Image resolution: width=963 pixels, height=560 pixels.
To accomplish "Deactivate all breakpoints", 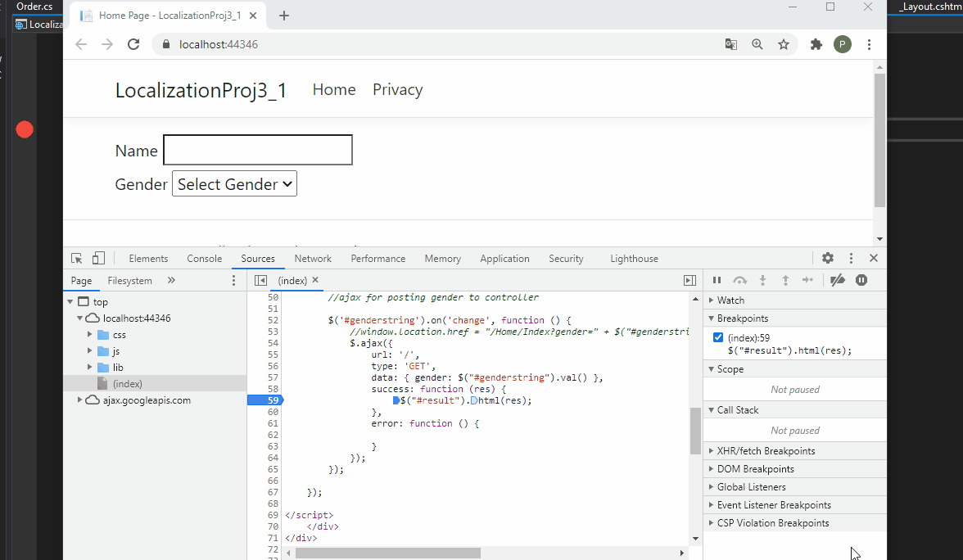I will point(837,280).
